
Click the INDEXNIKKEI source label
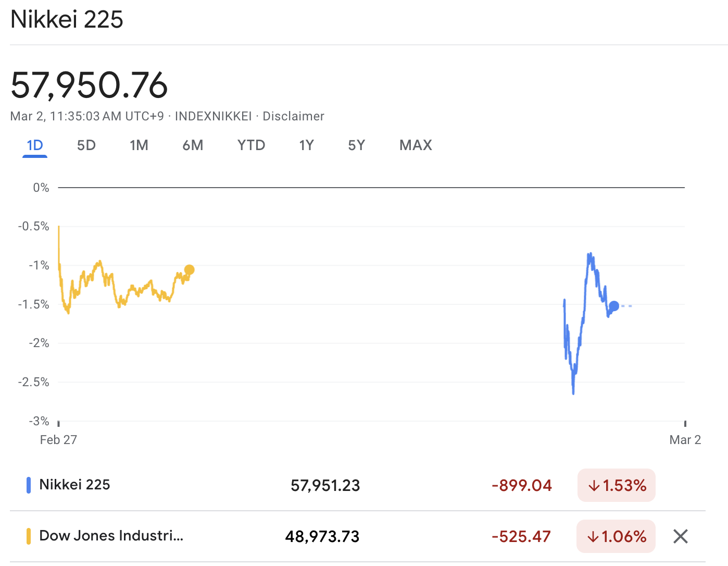click(212, 116)
